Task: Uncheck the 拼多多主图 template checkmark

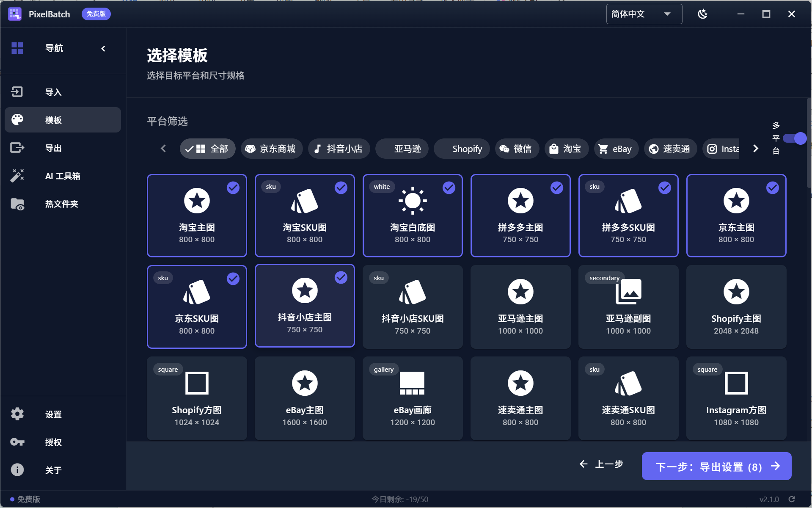Action: (x=557, y=188)
